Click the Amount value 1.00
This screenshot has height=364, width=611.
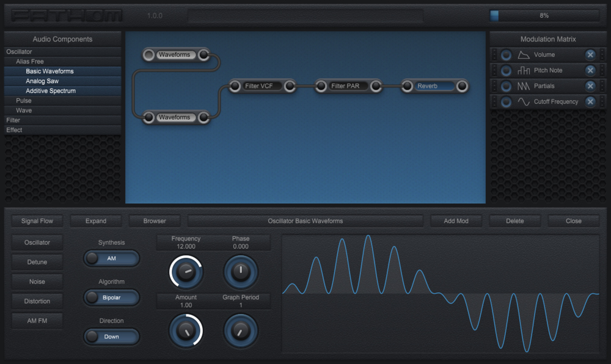click(186, 305)
